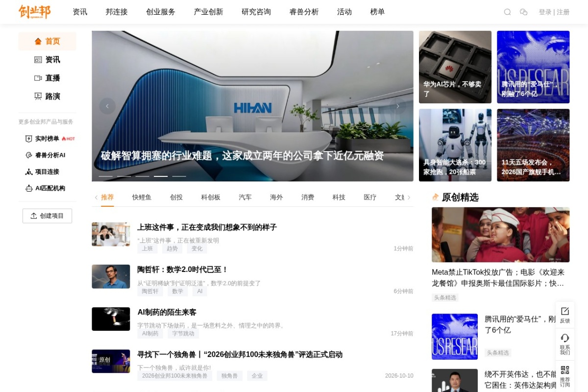Open the 创业服务 top menu
This screenshot has height=392, width=588.
(x=161, y=12)
